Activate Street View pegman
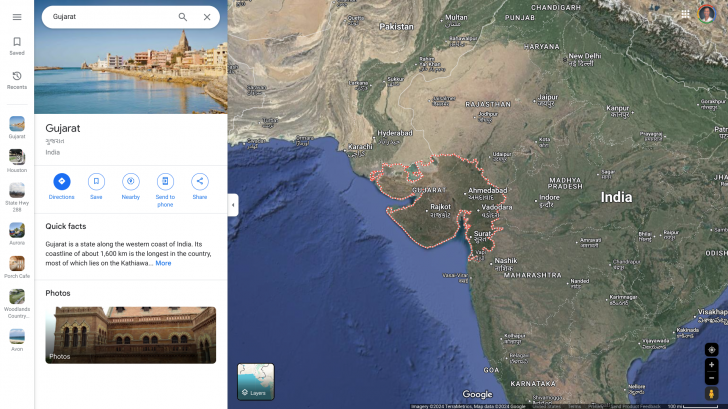728x409 pixels. point(711,394)
